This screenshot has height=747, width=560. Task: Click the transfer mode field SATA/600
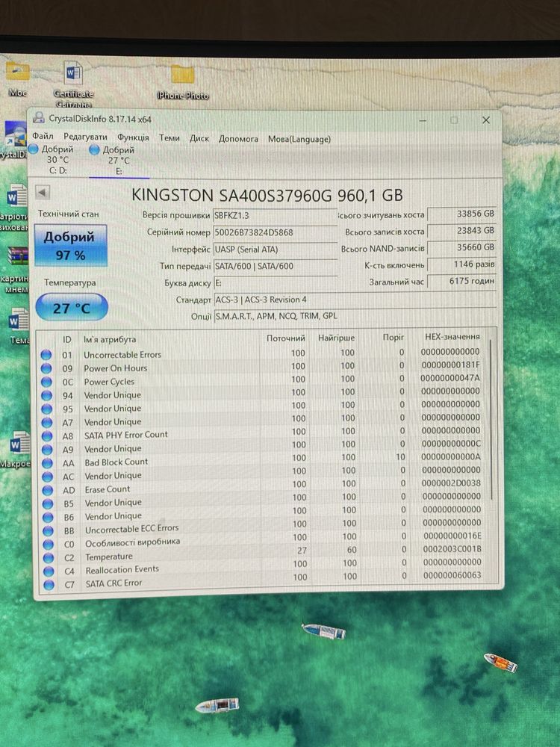[276, 267]
